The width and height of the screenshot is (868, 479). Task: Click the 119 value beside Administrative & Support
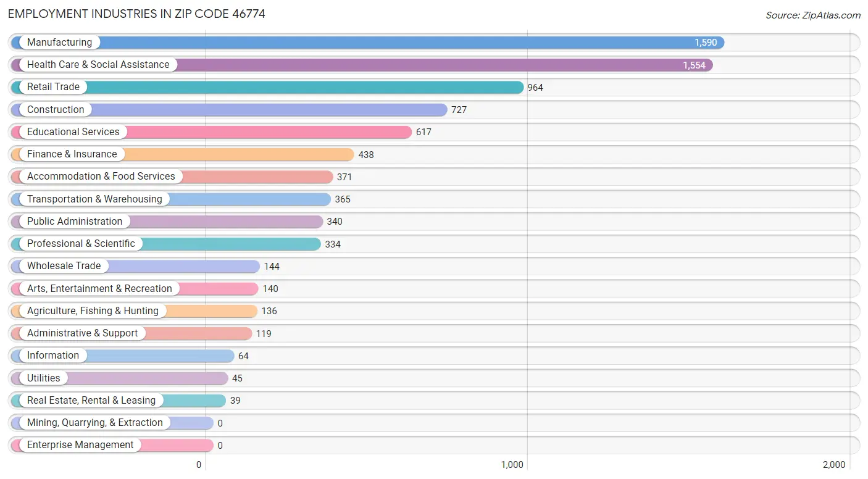[x=264, y=334]
